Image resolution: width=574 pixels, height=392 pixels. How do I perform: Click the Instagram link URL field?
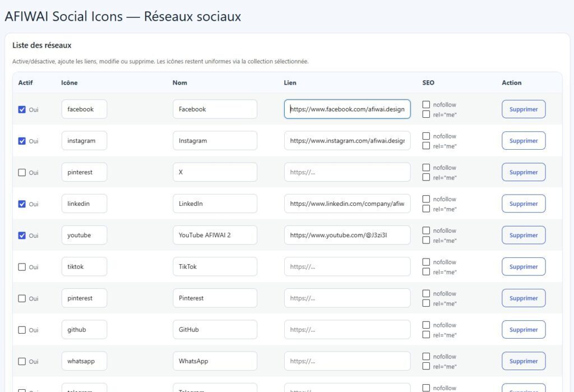[347, 141]
